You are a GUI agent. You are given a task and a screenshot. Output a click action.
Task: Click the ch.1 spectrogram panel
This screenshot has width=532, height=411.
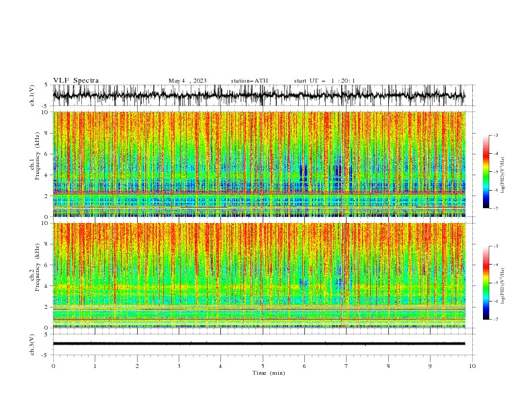pos(259,164)
